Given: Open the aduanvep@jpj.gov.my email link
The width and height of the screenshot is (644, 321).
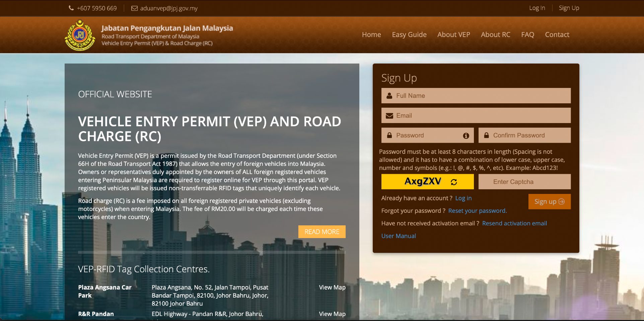Looking at the screenshot, I should pos(169,8).
